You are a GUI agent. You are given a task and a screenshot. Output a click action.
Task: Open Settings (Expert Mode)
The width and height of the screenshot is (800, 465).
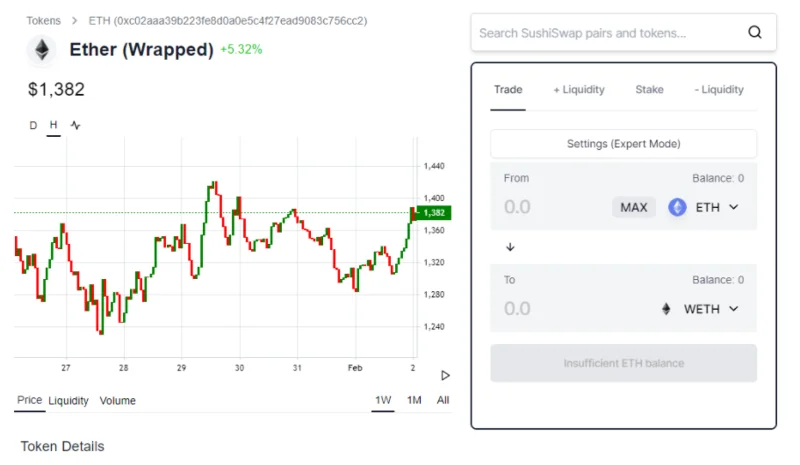click(623, 144)
